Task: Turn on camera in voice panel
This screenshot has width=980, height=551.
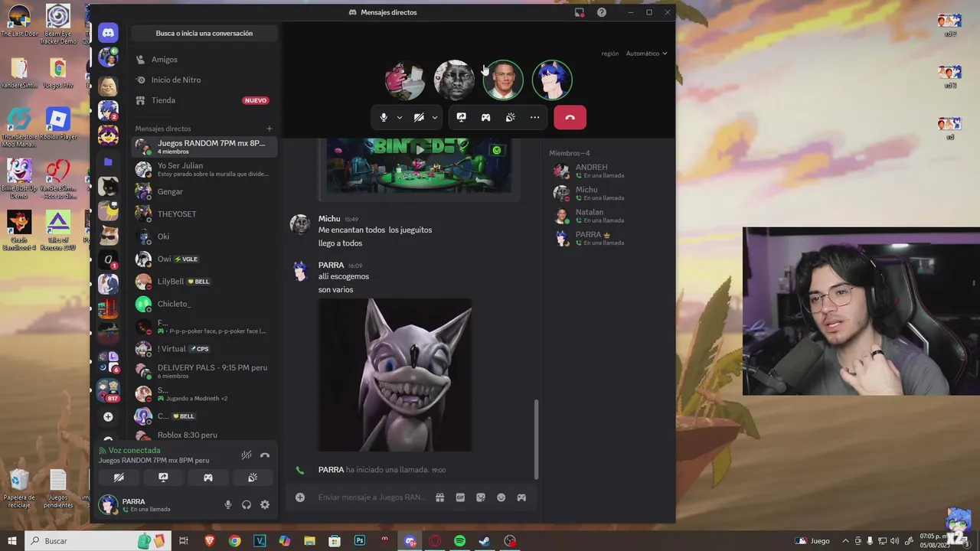Action: click(x=119, y=478)
